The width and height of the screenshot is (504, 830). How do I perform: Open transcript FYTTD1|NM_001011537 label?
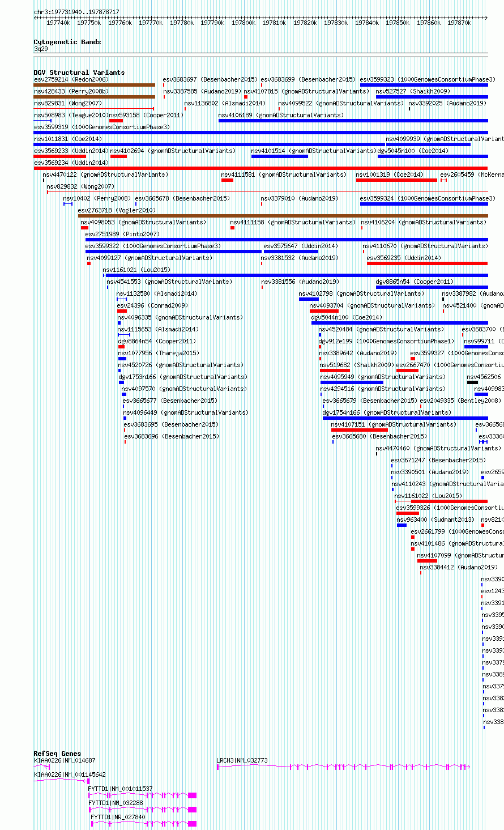pos(121,789)
